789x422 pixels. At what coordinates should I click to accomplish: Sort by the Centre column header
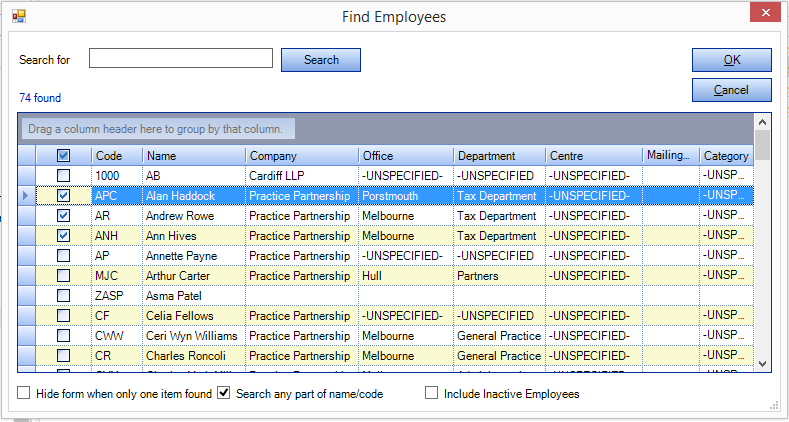[x=594, y=156]
